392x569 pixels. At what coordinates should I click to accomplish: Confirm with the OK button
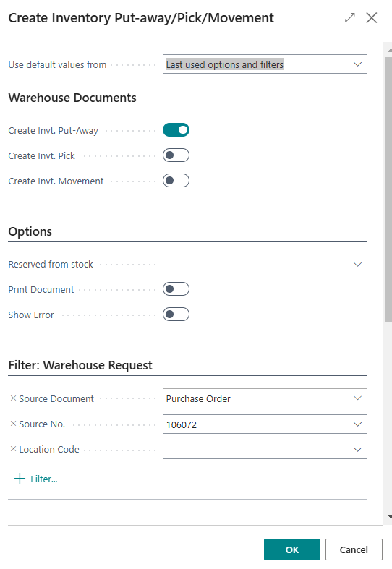292,549
